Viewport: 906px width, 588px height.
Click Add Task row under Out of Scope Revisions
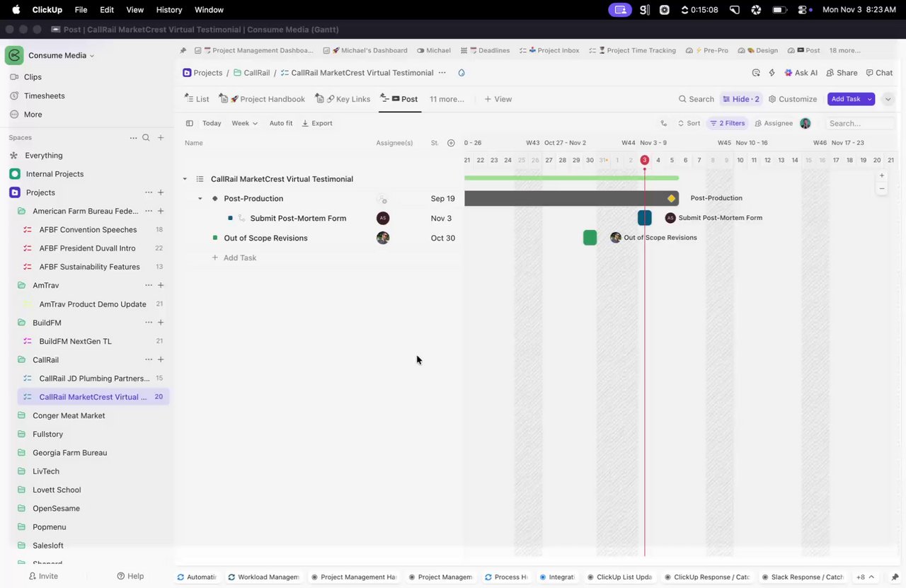(234, 258)
